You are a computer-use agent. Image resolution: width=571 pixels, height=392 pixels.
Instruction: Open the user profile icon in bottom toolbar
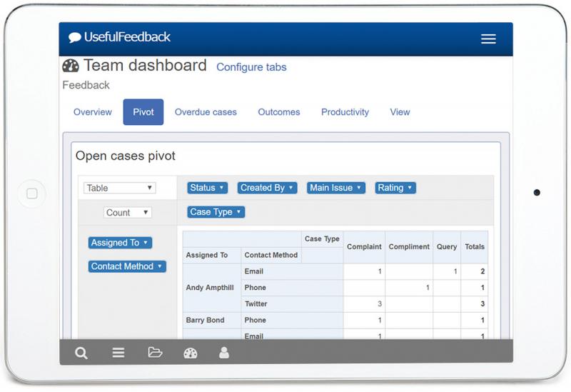click(224, 352)
